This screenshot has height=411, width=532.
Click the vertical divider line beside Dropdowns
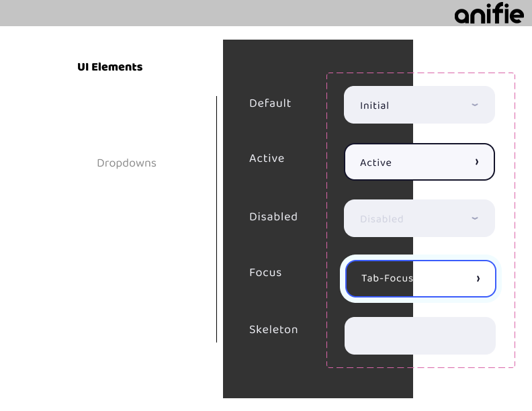click(216, 219)
